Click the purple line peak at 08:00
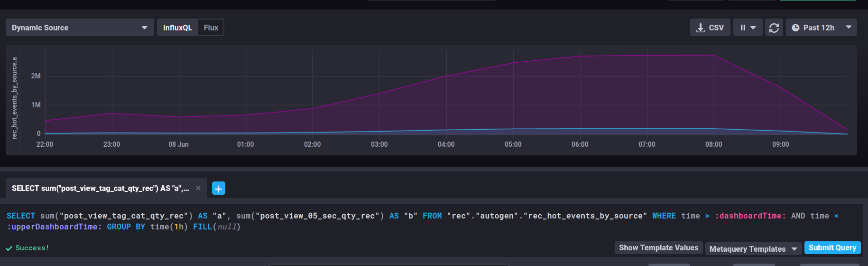 [x=713, y=55]
